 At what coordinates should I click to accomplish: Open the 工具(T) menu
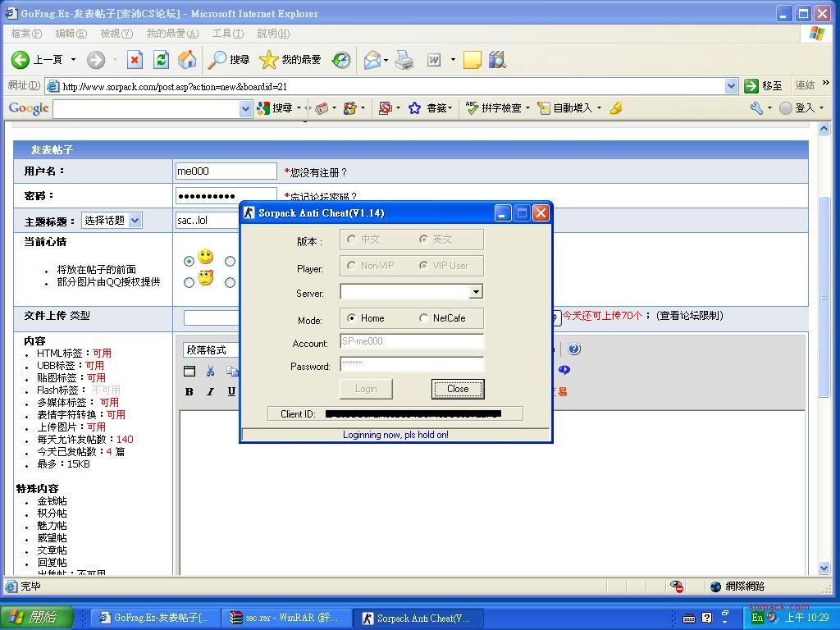click(227, 34)
